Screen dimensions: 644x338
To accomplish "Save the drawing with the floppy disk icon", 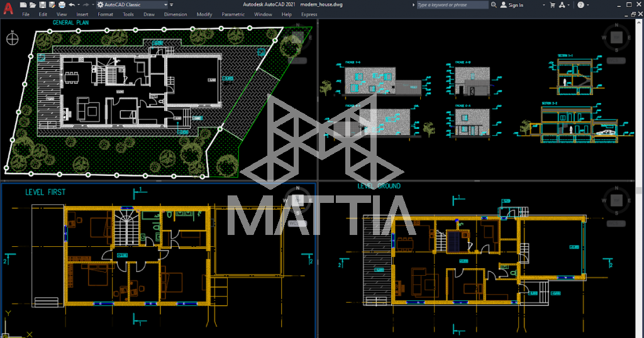I will [43, 4].
